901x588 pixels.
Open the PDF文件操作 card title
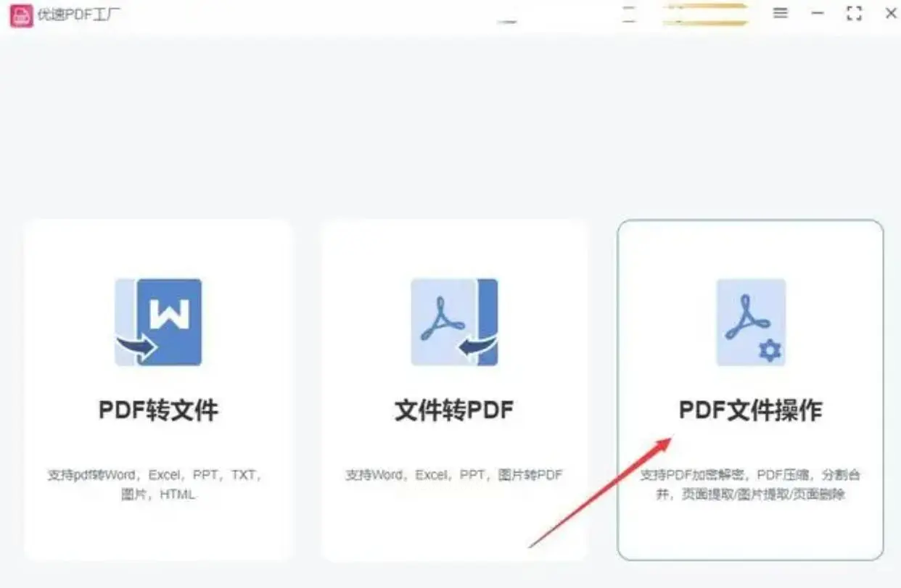click(x=751, y=411)
